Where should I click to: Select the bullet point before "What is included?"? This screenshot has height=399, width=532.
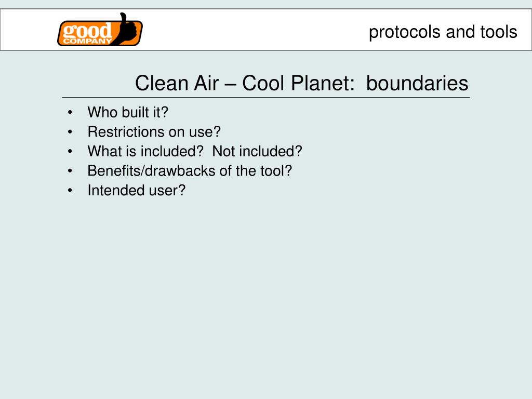click(x=70, y=151)
